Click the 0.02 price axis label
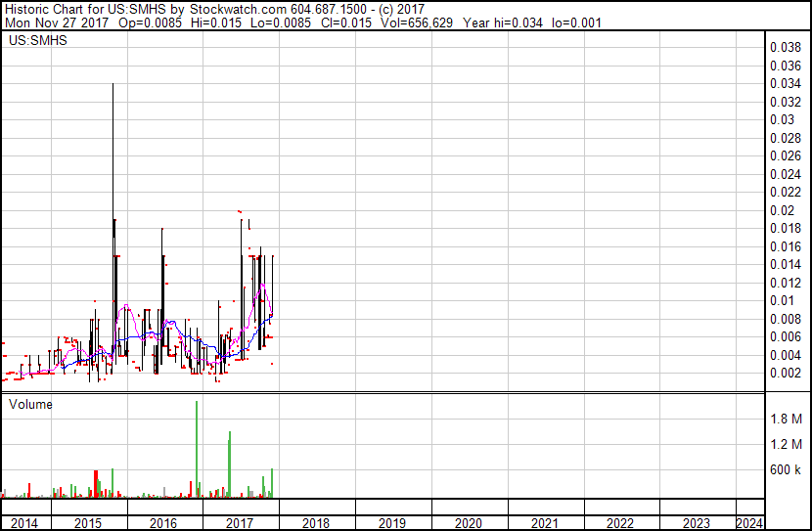The height and width of the screenshot is (531, 812). 782,210
